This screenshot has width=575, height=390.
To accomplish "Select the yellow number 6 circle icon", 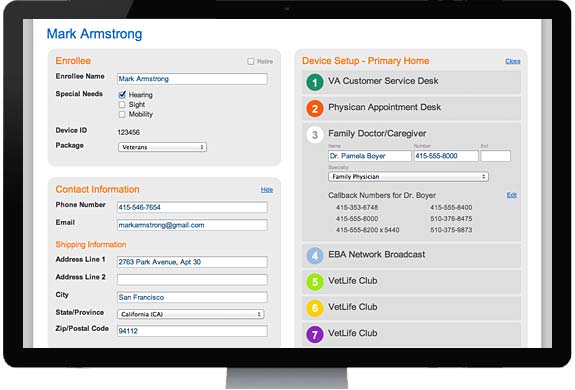I will point(315,308).
